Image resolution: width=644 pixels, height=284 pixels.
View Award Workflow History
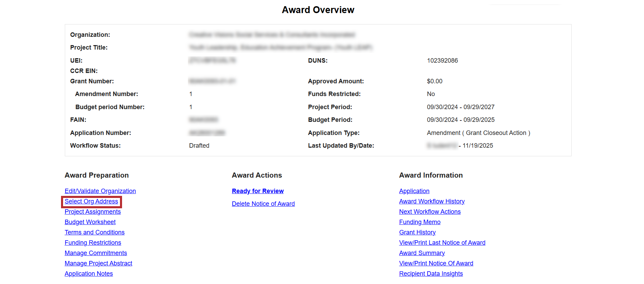[x=432, y=201]
